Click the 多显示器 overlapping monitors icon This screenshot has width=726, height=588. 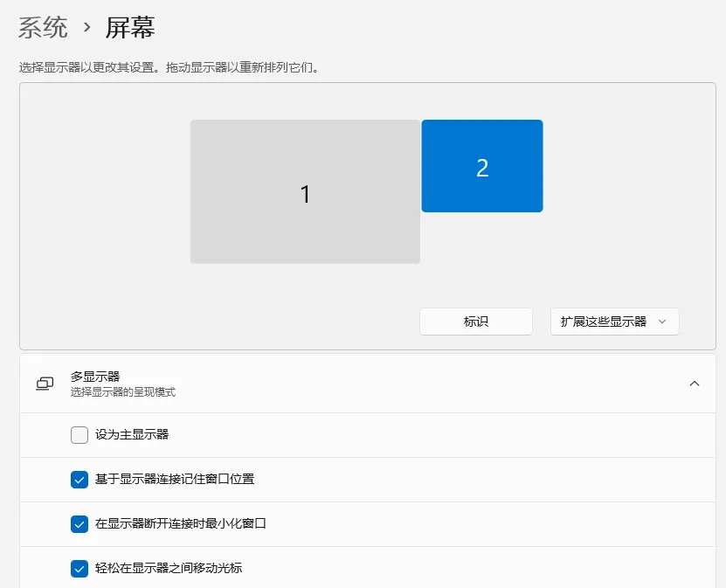(45, 384)
